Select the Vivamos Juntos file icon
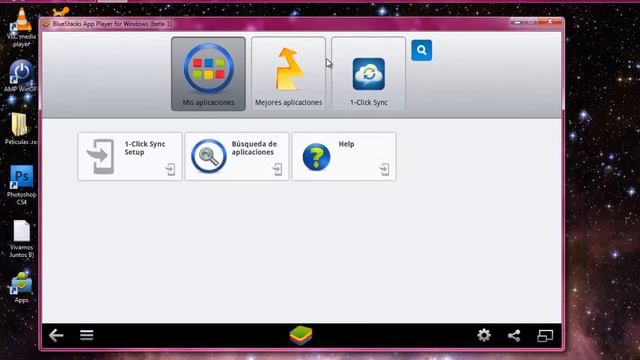 21,239
